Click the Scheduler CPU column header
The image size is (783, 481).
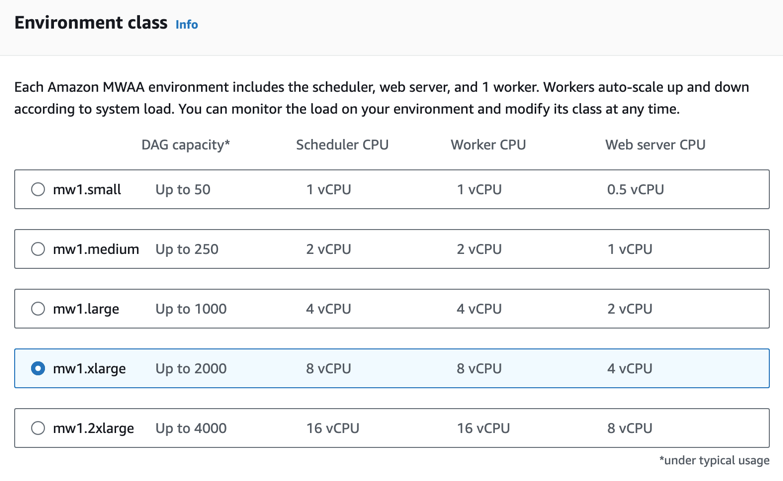tap(342, 145)
